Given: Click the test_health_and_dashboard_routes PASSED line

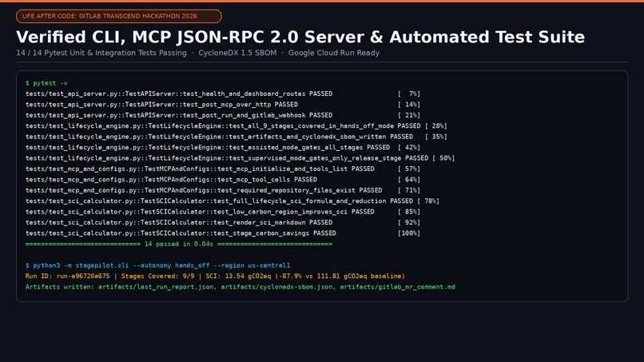Looking at the screenshot, I should 223,93.
